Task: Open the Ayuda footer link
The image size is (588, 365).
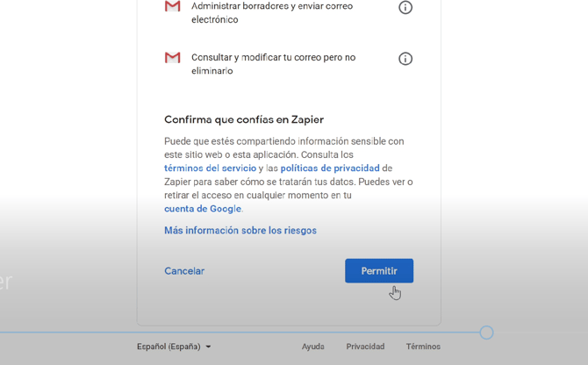Action: point(313,347)
